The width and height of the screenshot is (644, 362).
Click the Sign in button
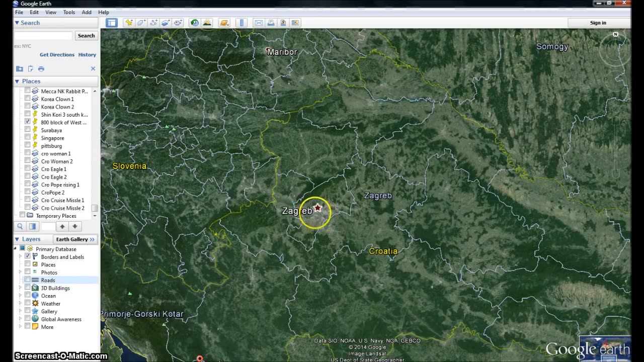[598, 23]
